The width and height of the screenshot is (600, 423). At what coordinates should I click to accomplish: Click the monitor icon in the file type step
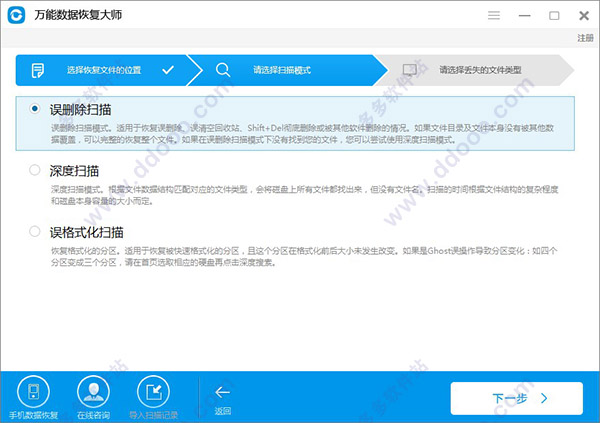[x=410, y=70]
